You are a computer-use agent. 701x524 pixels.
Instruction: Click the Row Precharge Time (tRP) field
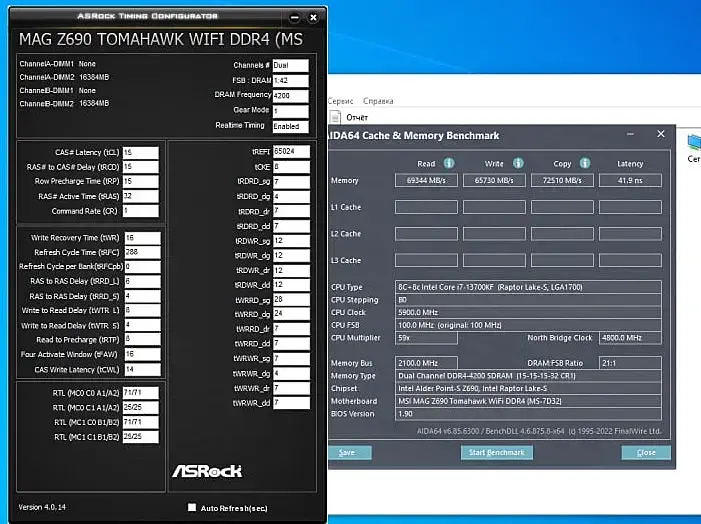coord(140,181)
